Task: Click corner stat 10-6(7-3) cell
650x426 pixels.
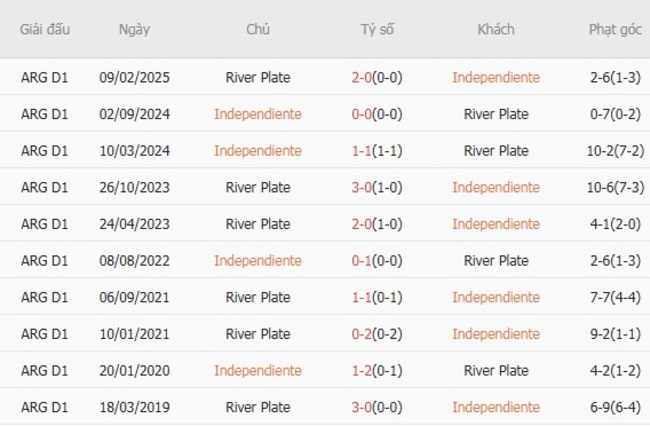Action: coord(615,187)
